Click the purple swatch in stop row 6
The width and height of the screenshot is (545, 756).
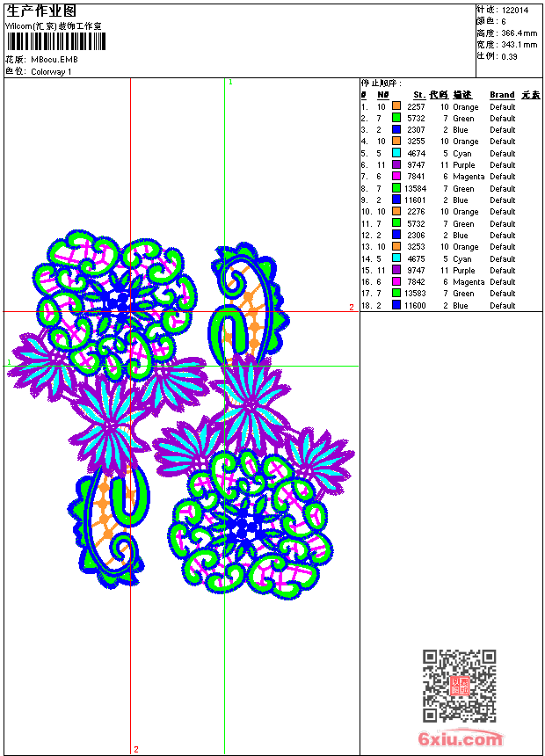tap(396, 164)
